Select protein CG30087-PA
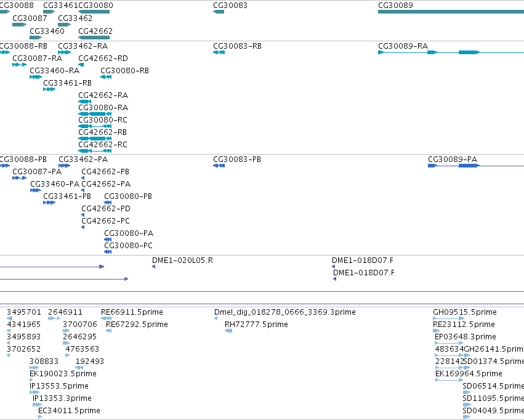The image size is (524, 420). (x=19, y=178)
